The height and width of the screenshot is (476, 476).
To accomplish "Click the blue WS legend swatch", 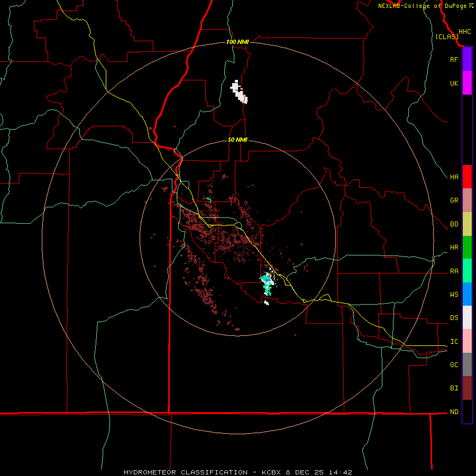I will click(467, 294).
